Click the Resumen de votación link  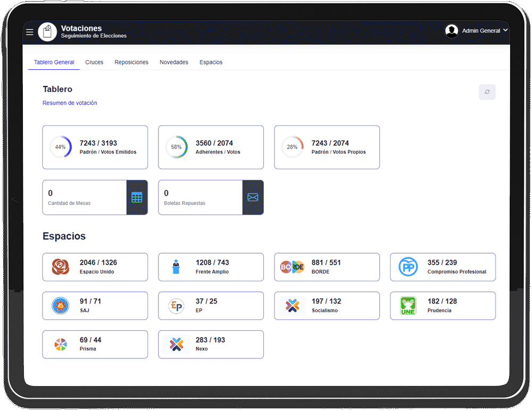(70, 103)
